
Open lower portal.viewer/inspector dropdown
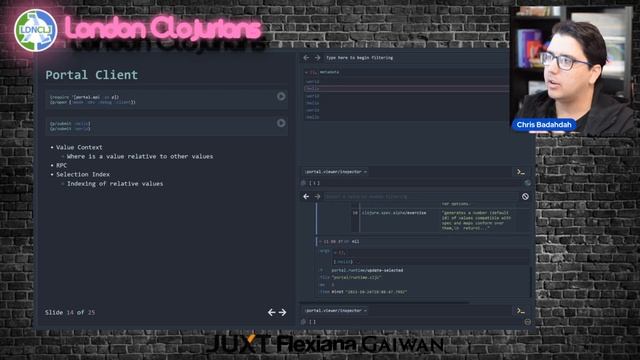[336, 311]
